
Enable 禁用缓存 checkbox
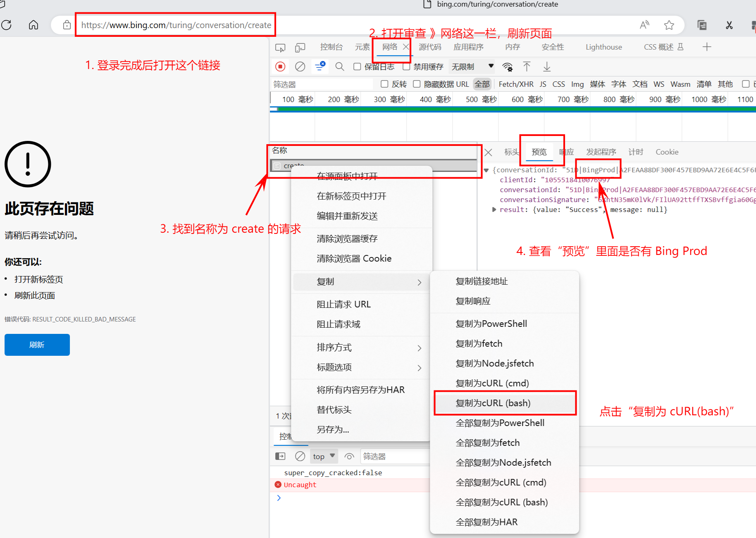coord(406,67)
